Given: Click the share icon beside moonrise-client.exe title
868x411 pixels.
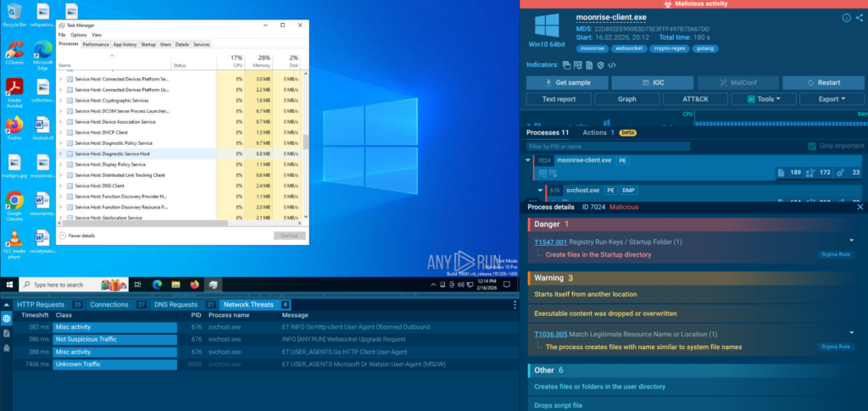Looking at the screenshot, I should click(x=859, y=18).
